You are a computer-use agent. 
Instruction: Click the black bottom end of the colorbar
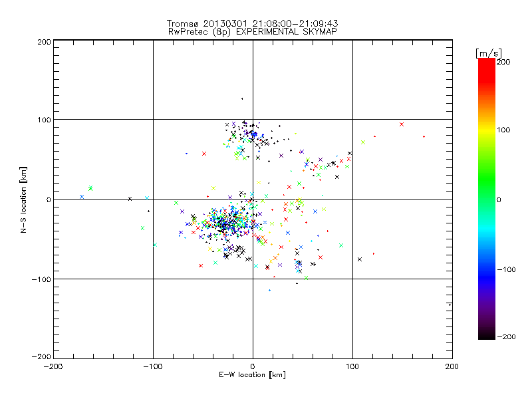click(x=487, y=334)
